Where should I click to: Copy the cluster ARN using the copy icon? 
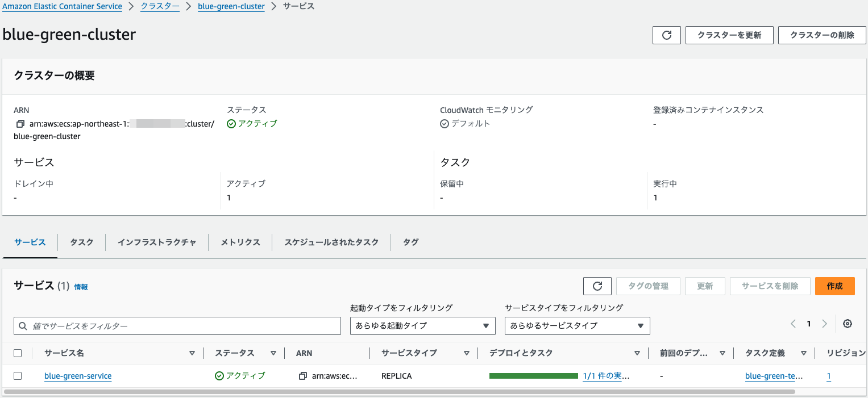point(18,123)
